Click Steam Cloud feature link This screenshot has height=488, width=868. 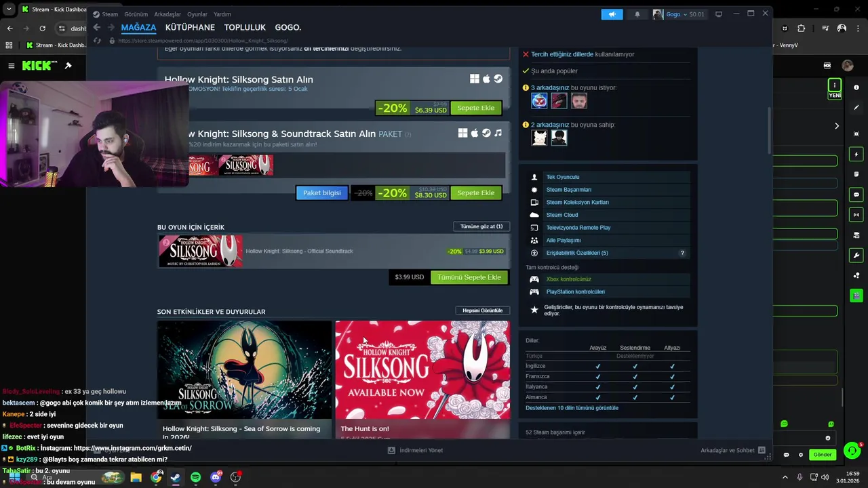point(561,215)
